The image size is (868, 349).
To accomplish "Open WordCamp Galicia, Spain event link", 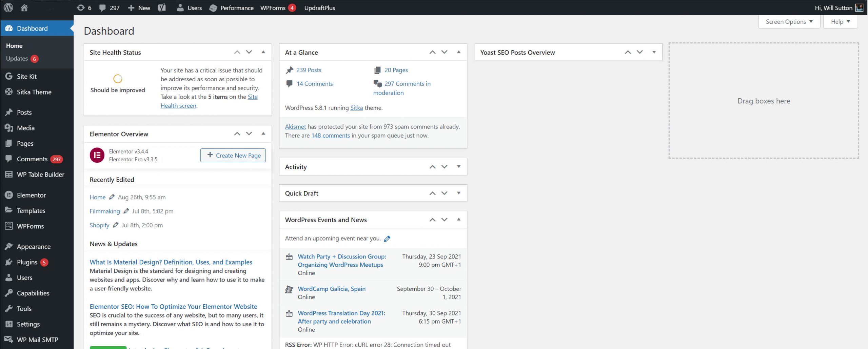I will pos(332,289).
